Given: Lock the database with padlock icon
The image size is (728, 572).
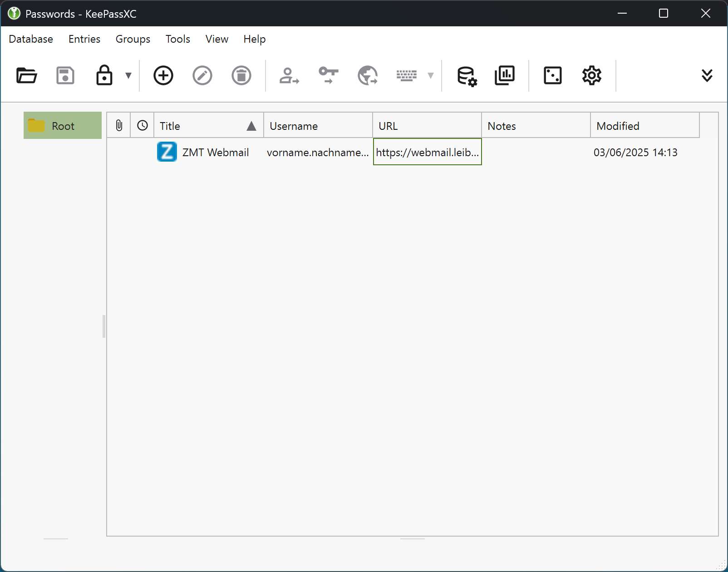Looking at the screenshot, I should coord(104,75).
